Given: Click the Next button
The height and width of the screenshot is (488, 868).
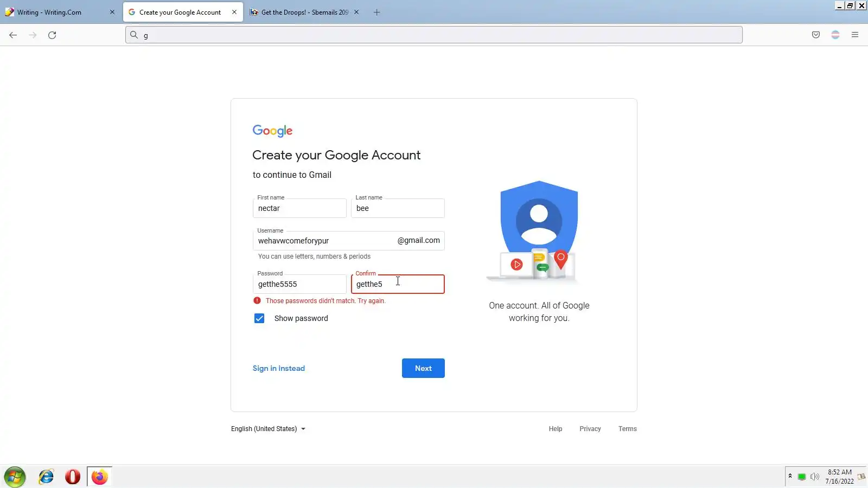Looking at the screenshot, I should click(423, 368).
